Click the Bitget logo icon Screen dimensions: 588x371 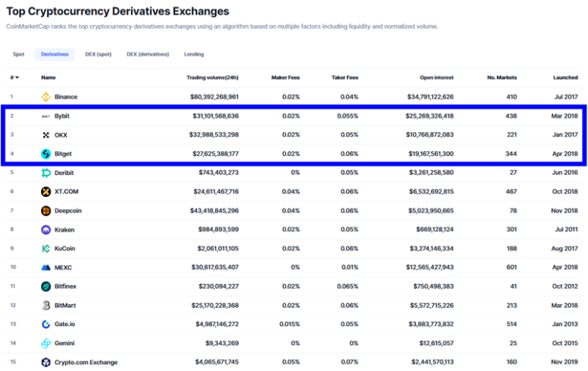[46, 154]
